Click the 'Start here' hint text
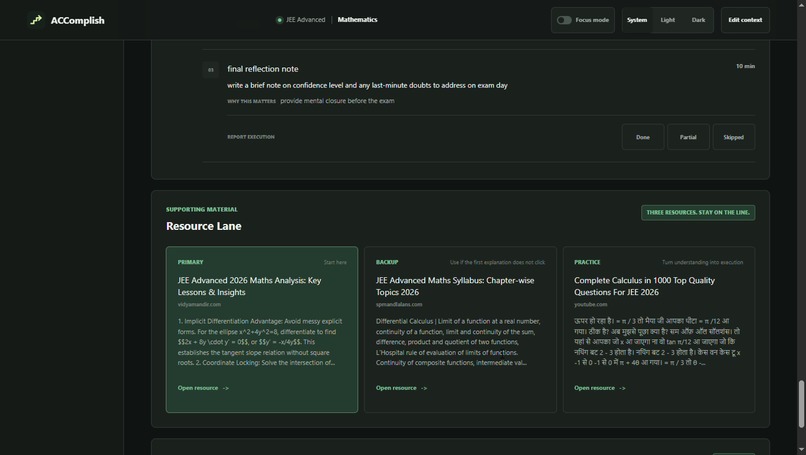The height and width of the screenshot is (455, 806). click(x=335, y=262)
